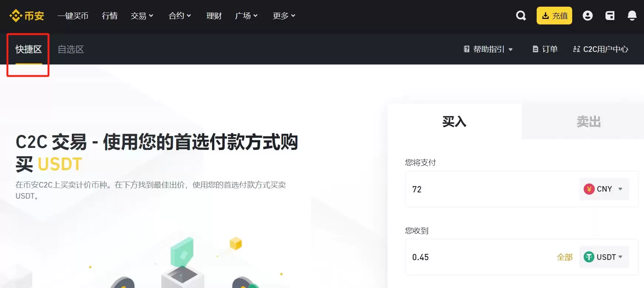The height and width of the screenshot is (288, 644).
Task: Open the wallet icon in header
Action: pyautogui.click(x=610, y=16)
